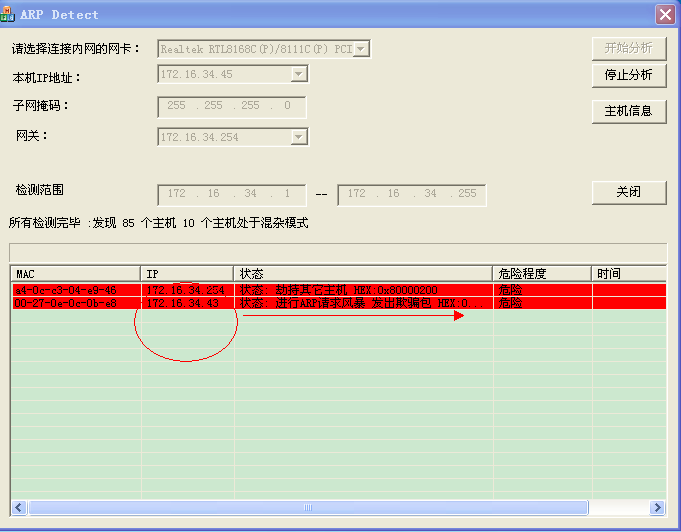Click the 时间 column header
The height and width of the screenshot is (532, 681).
[629, 274]
